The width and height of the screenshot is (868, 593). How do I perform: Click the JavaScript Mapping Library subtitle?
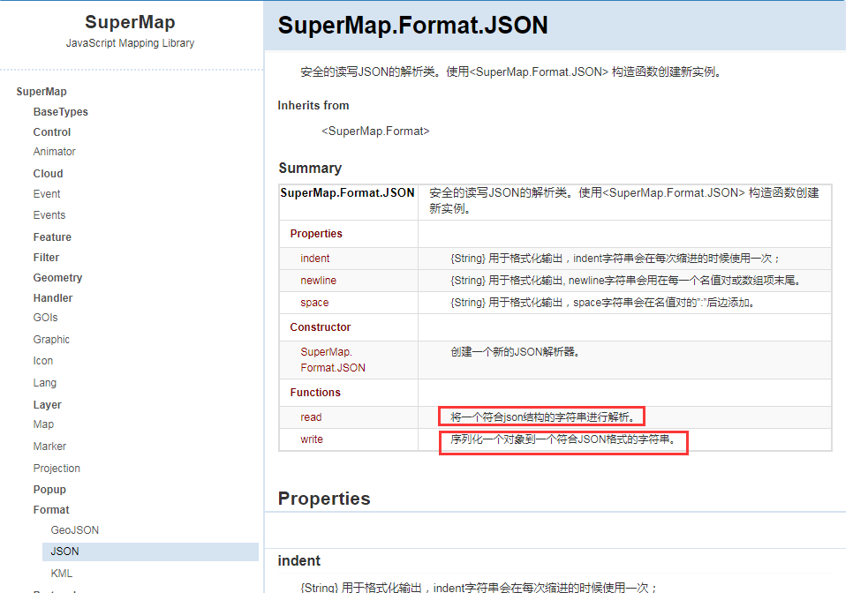point(130,43)
